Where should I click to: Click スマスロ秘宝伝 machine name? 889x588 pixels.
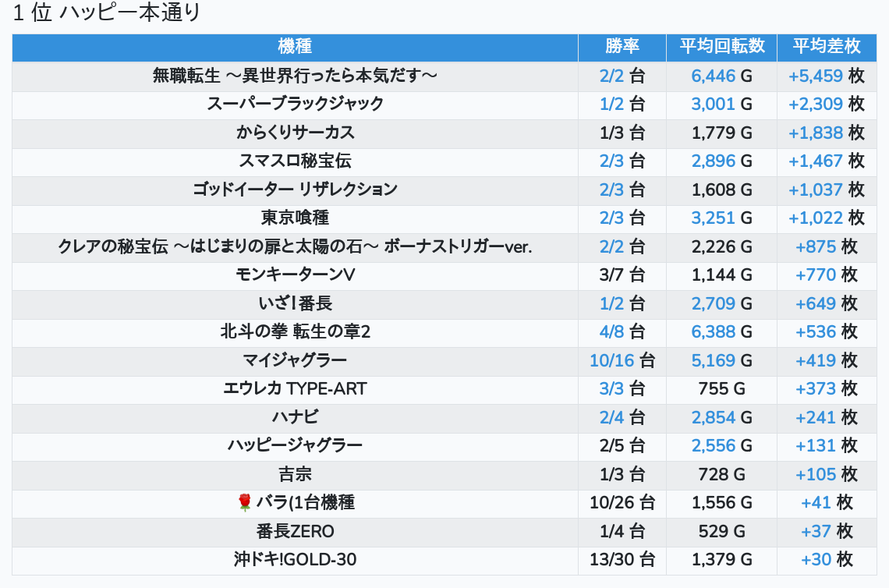point(295,161)
